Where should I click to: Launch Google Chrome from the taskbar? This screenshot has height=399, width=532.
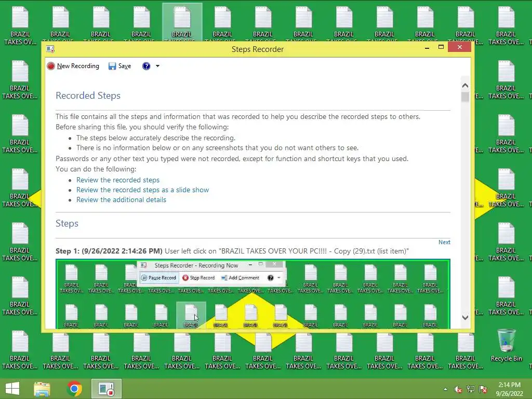pos(74,389)
